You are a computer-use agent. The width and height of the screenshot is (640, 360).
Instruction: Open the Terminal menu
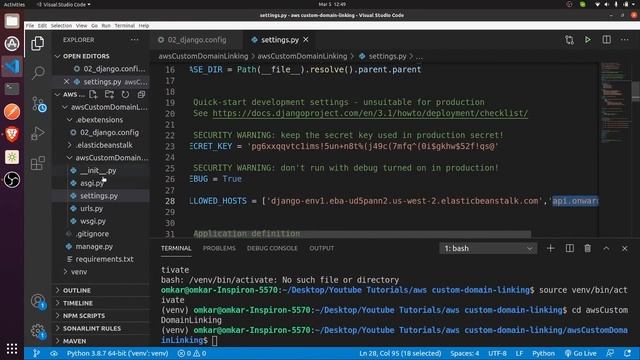(124, 25)
